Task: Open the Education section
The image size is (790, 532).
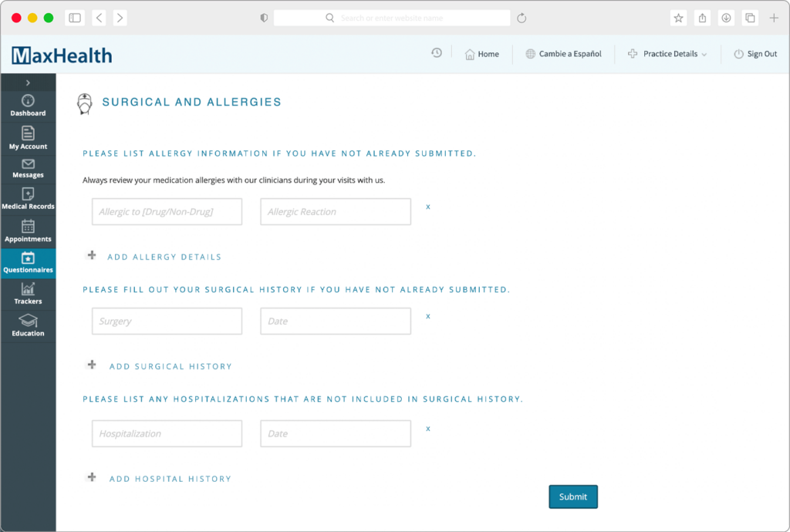Action: (28, 325)
